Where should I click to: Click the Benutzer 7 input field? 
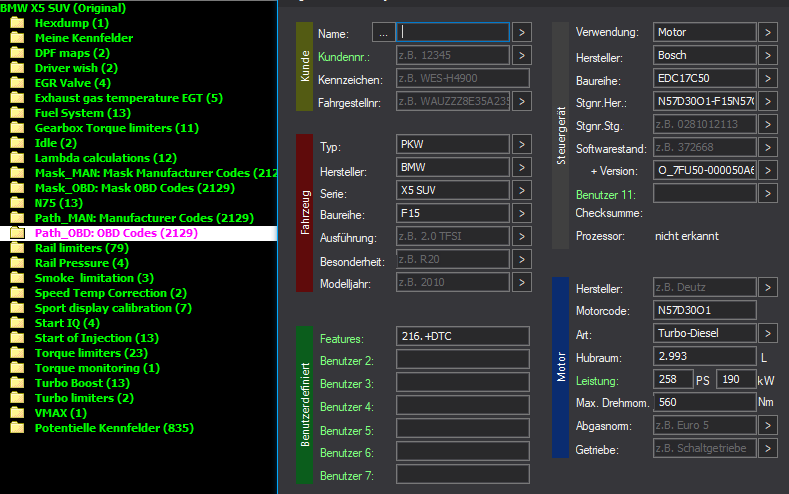pyautogui.click(x=463, y=474)
